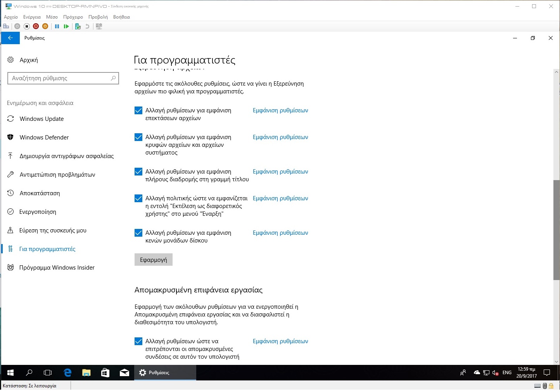
Task: Open Mail app from the taskbar
Action: pyautogui.click(x=124, y=373)
